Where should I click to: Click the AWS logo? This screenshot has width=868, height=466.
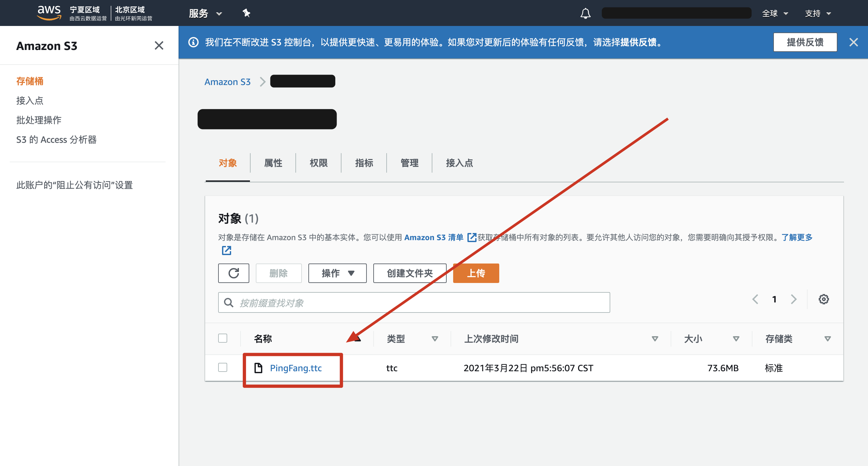(49, 13)
